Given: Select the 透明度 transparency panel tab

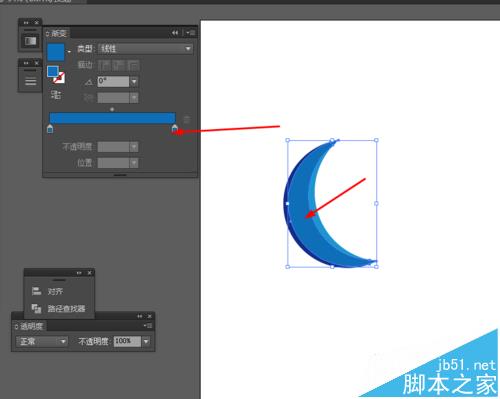Looking at the screenshot, I should [29, 326].
